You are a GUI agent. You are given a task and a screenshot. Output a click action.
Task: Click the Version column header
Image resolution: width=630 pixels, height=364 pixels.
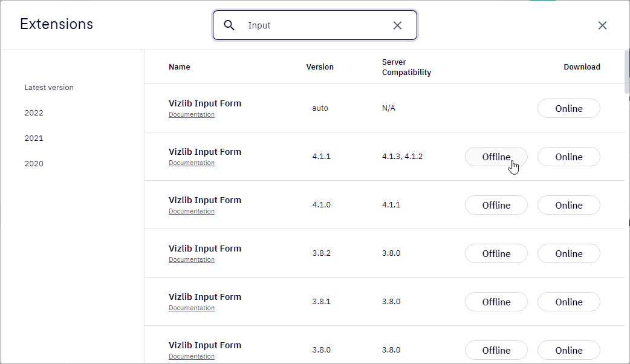320,67
